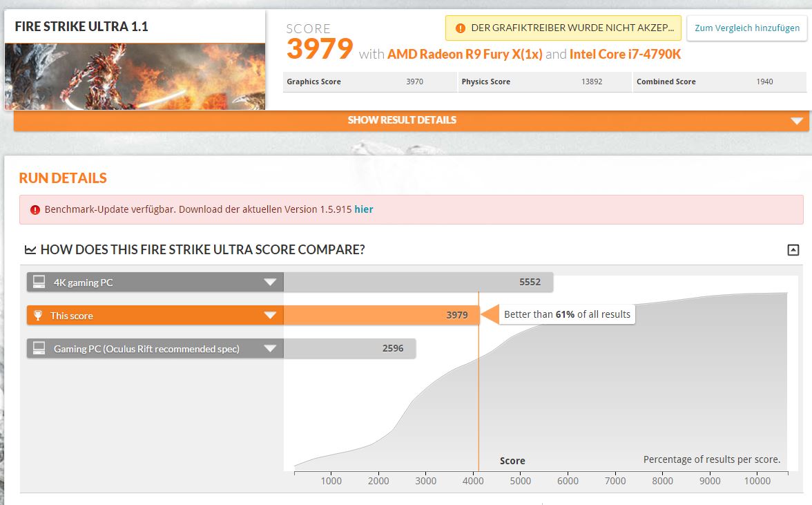
Task: Click red alert icon in benchmark update notice
Action: [35, 210]
